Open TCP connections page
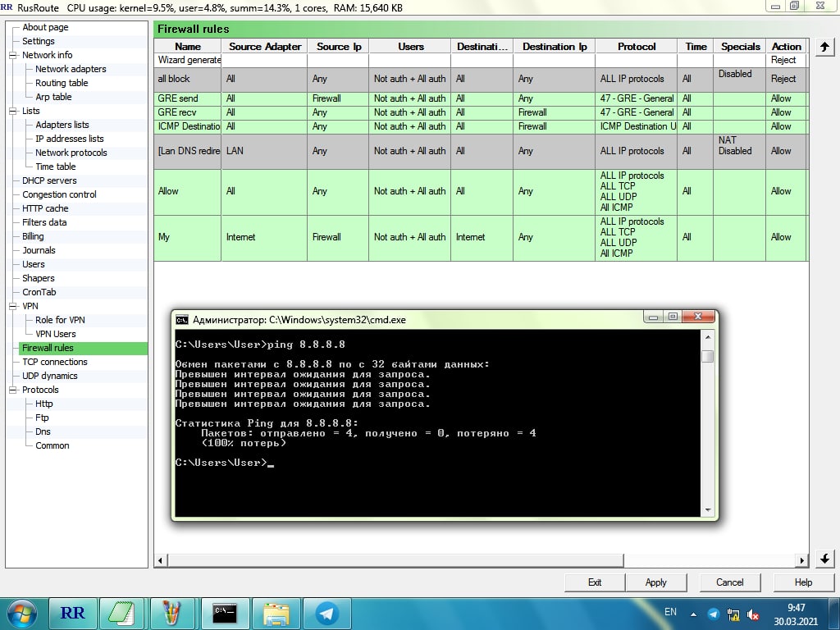The image size is (840, 630). 55,362
